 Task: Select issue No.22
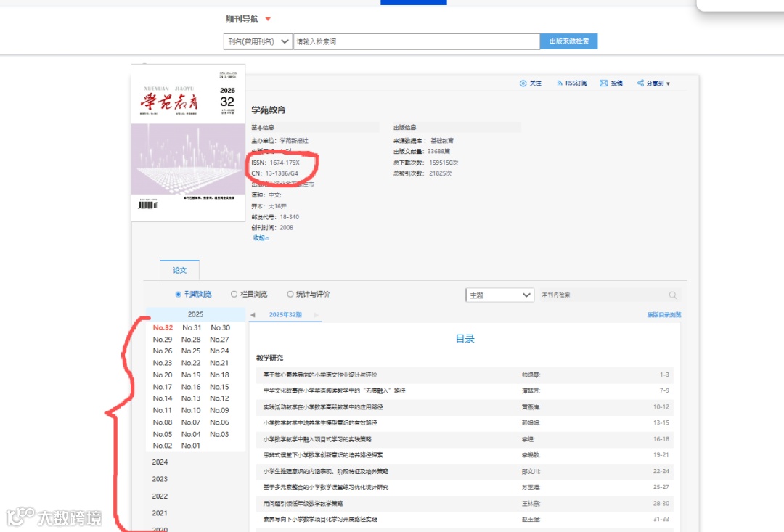pos(191,363)
